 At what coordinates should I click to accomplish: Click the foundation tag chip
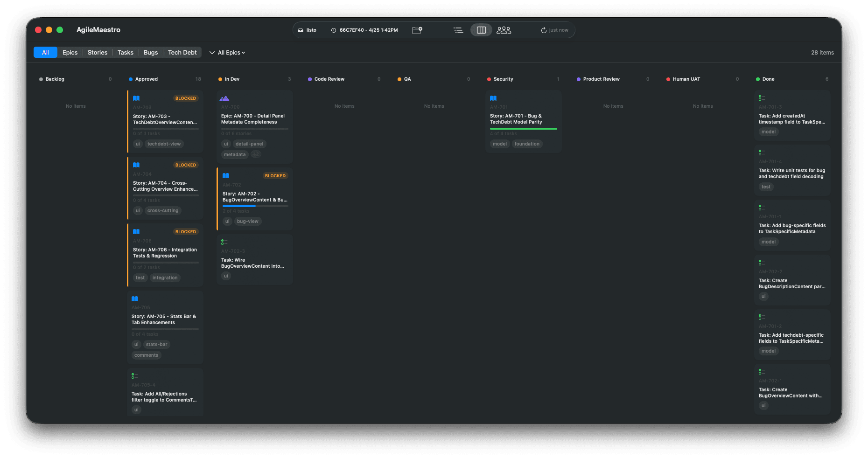click(x=527, y=144)
